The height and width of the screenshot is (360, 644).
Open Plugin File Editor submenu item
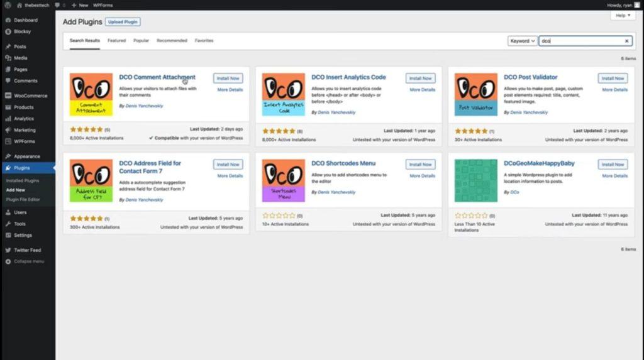(23, 200)
